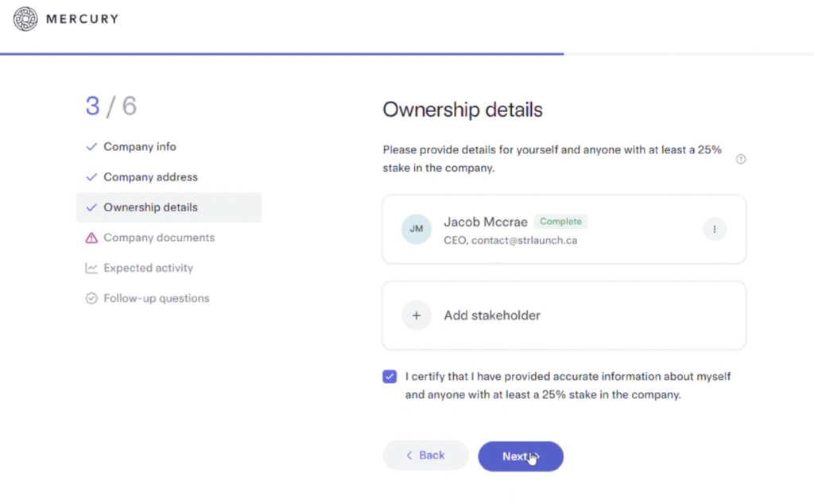The height and width of the screenshot is (504, 814).
Task: Click the plus icon to add stakeholder
Action: [x=417, y=316]
